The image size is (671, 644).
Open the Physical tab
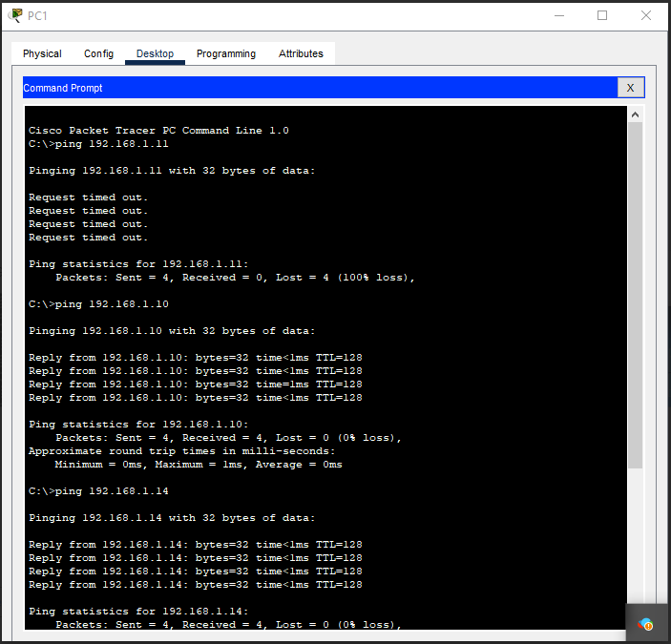coord(42,53)
